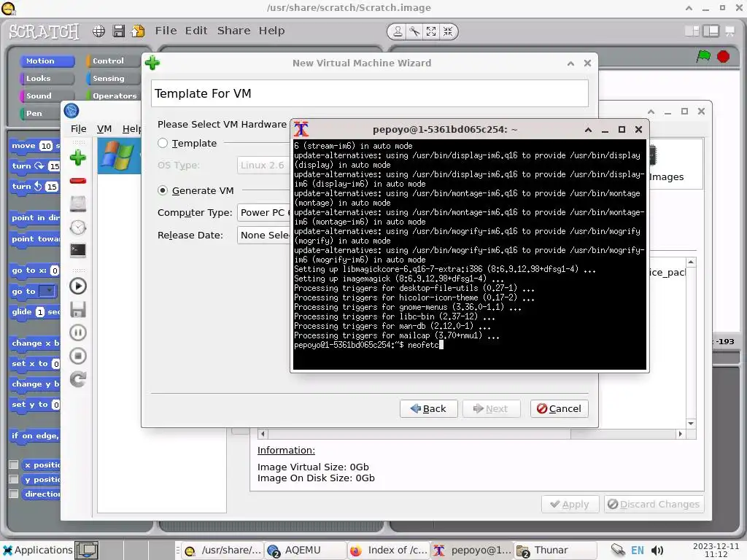Click the Scratch green flag
The width and height of the screenshot is (747, 560).
pos(703,57)
